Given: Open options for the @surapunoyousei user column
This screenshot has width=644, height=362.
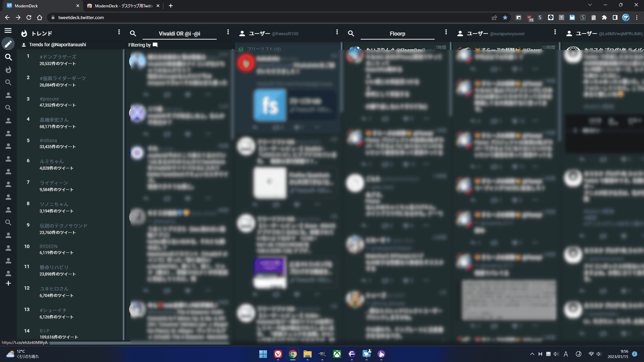Looking at the screenshot, I should [555, 32].
